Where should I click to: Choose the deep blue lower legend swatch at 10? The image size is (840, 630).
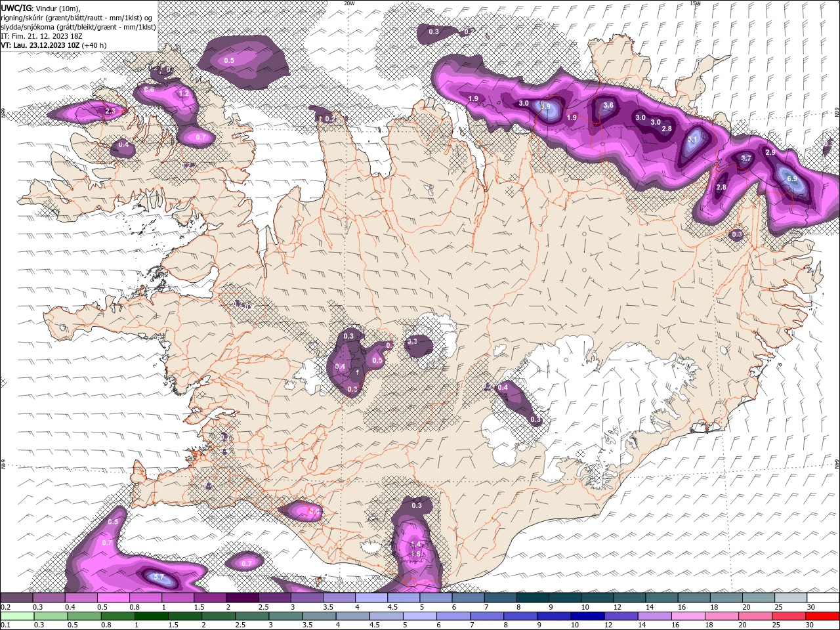[x=587, y=616]
